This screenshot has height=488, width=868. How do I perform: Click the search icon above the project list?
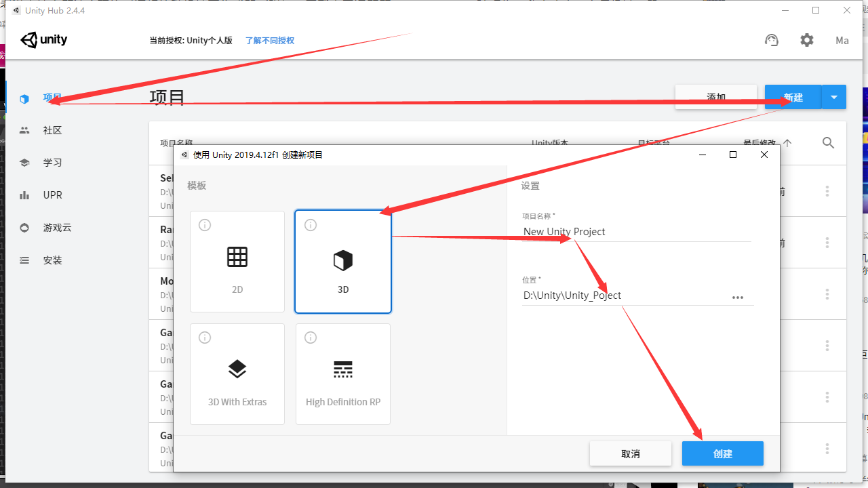coord(828,143)
